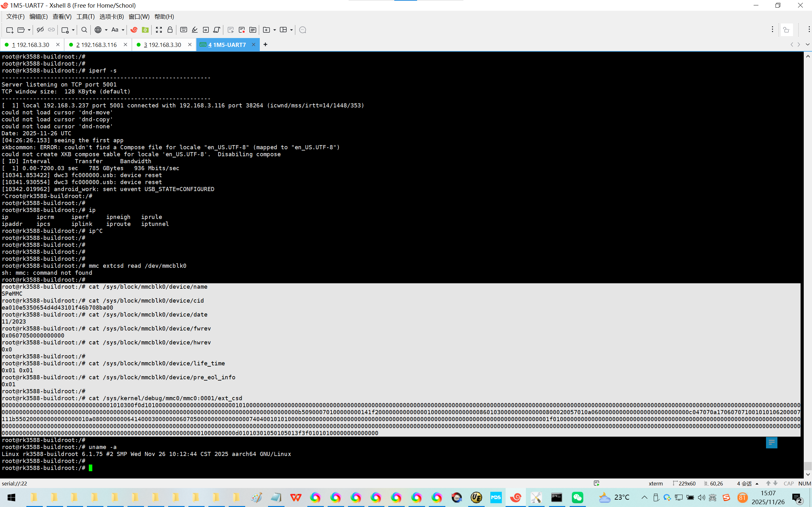Viewport: 812px width, 507px height.
Task: Toggle the screen lock padlock icon
Action: click(x=170, y=30)
